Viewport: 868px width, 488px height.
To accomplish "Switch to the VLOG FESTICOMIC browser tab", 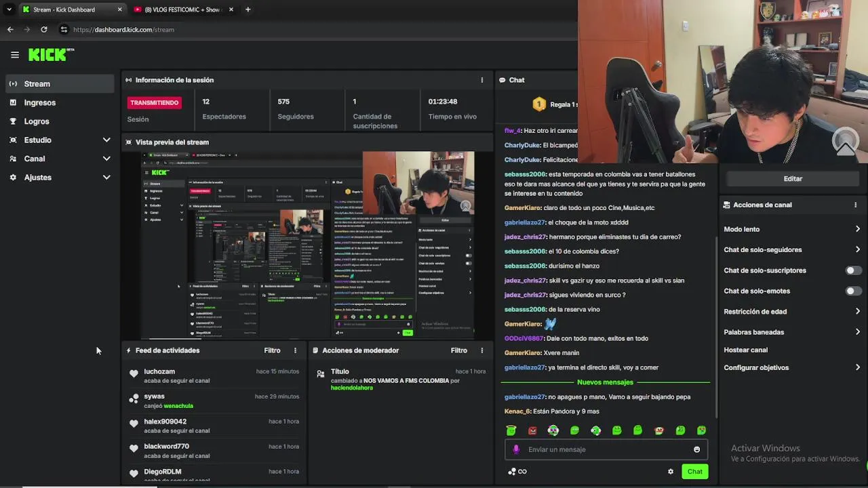I will (x=183, y=9).
